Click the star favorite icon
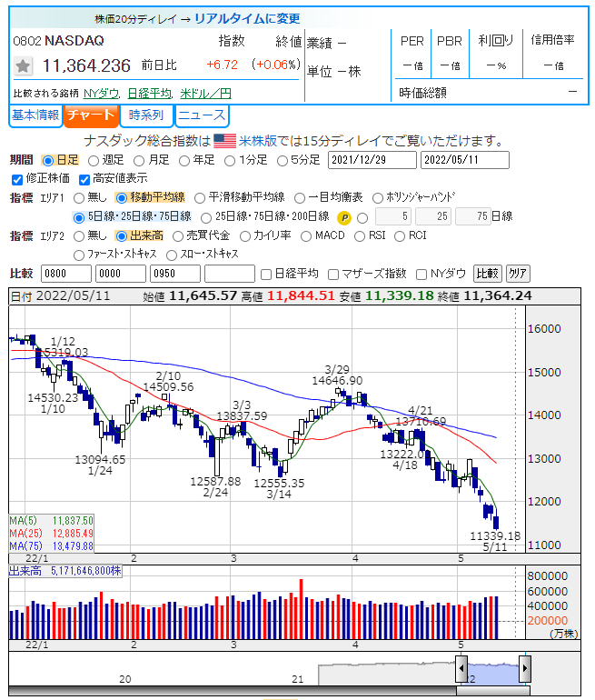The height and width of the screenshot is (700, 595). pyautogui.click(x=24, y=66)
